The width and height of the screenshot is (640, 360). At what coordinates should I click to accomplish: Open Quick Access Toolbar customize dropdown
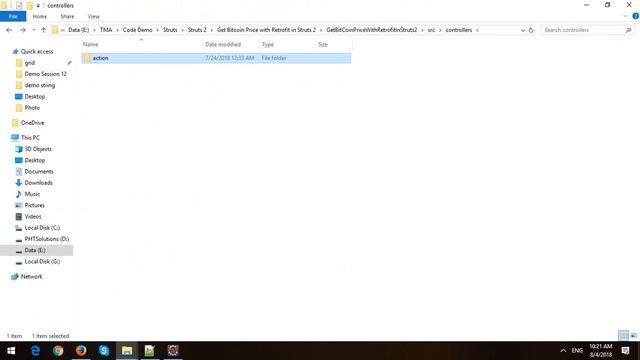38,6
